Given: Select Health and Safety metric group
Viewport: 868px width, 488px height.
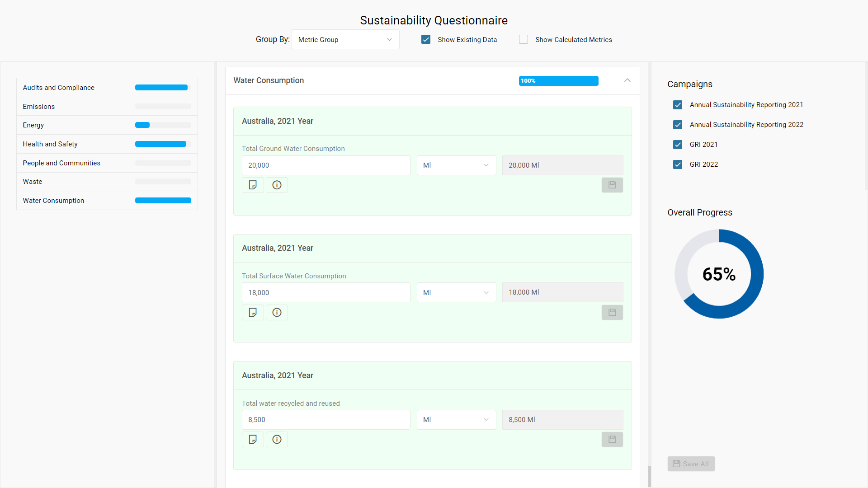Looking at the screenshot, I should pyautogui.click(x=50, y=144).
